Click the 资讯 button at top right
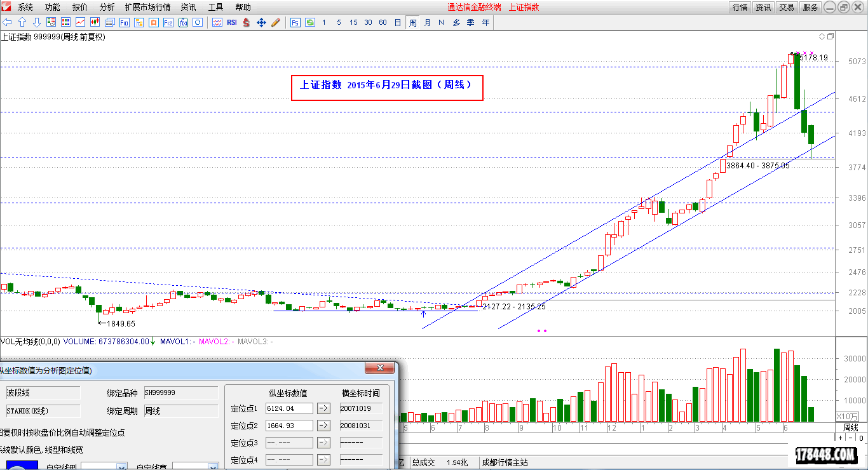The width and height of the screenshot is (868, 470). [x=763, y=7]
